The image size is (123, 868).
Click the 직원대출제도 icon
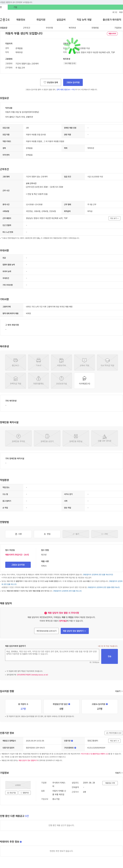pos(39,381)
